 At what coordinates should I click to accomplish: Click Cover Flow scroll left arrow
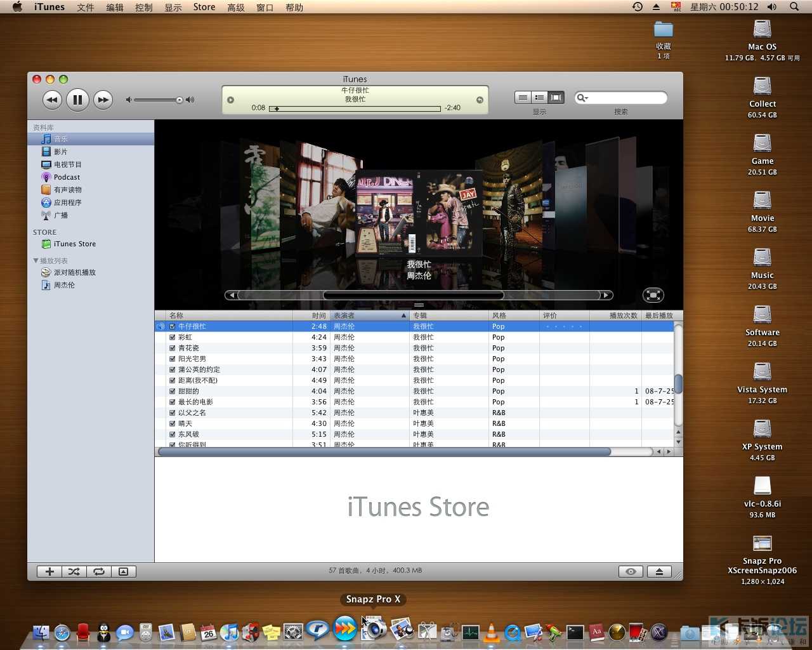[x=232, y=295]
